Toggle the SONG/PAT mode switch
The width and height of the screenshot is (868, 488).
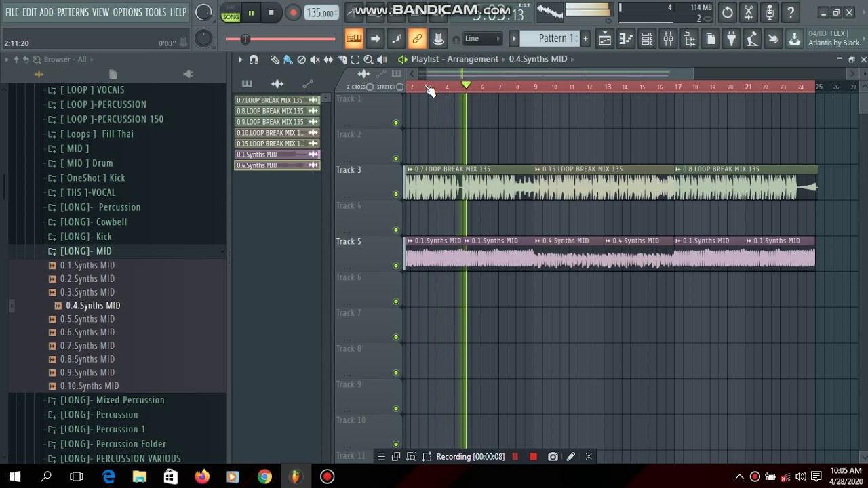tap(231, 13)
